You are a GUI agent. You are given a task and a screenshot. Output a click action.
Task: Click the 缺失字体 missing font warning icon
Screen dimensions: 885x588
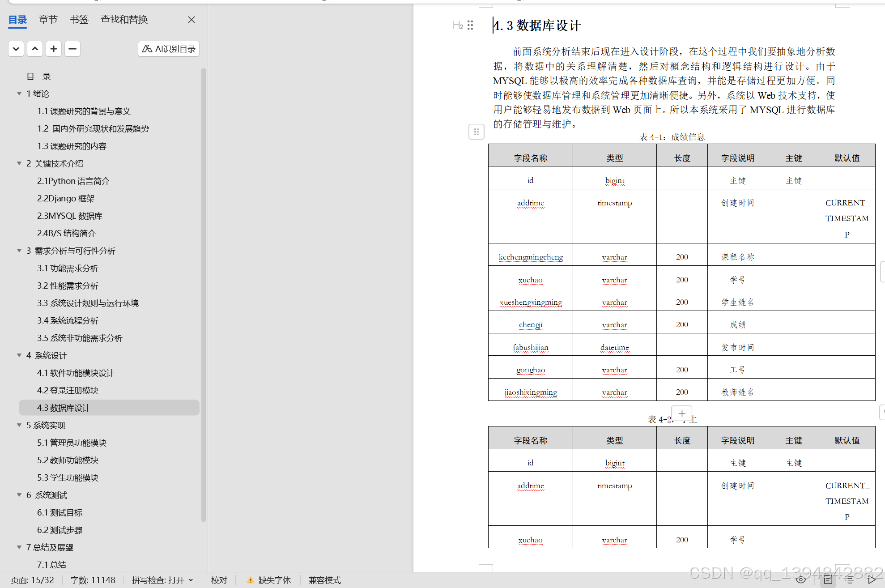tap(250, 580)
